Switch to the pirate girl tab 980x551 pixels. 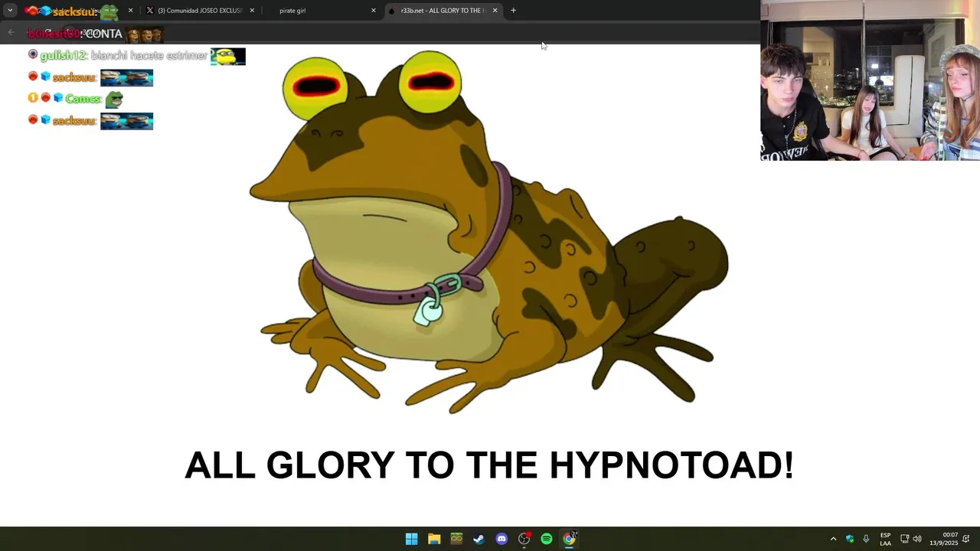(x=322, y=11)
